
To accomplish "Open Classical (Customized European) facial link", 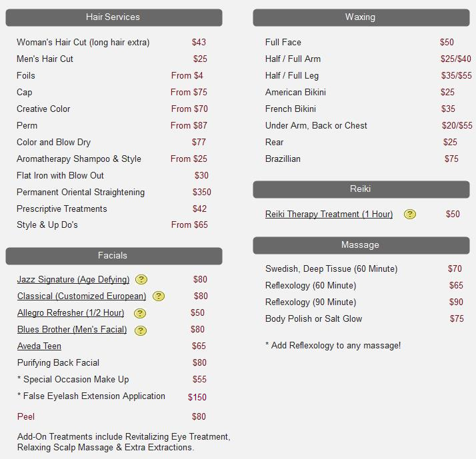I will click(x=81, y=296).
